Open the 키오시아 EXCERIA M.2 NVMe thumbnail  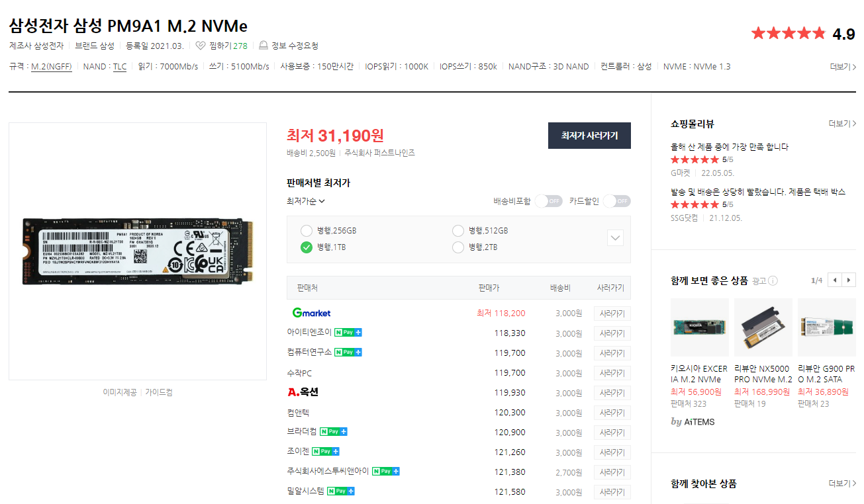coord(700,327)
